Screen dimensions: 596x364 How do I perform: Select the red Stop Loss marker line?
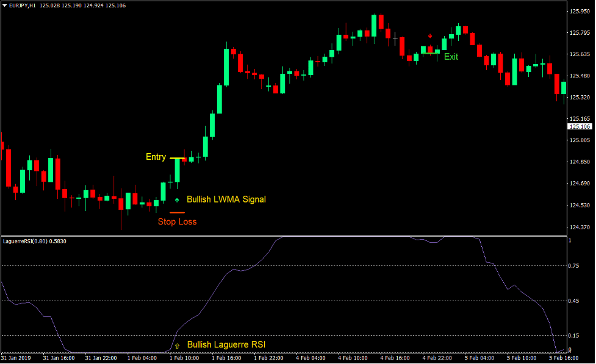pyautogui.click(x=177, y=212)
